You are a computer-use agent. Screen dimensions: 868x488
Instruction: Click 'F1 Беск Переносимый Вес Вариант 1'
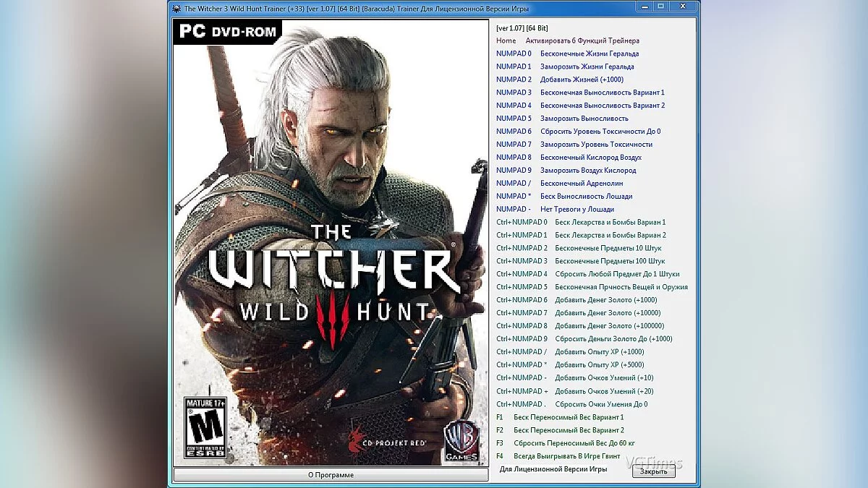tap(560, 418)
